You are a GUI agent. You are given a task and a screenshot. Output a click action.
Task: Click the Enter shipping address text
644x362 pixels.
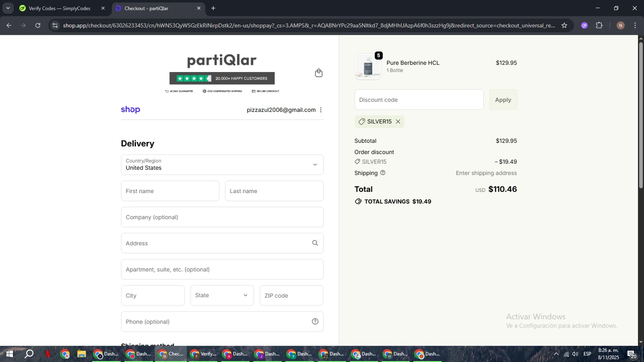point(486,173)
